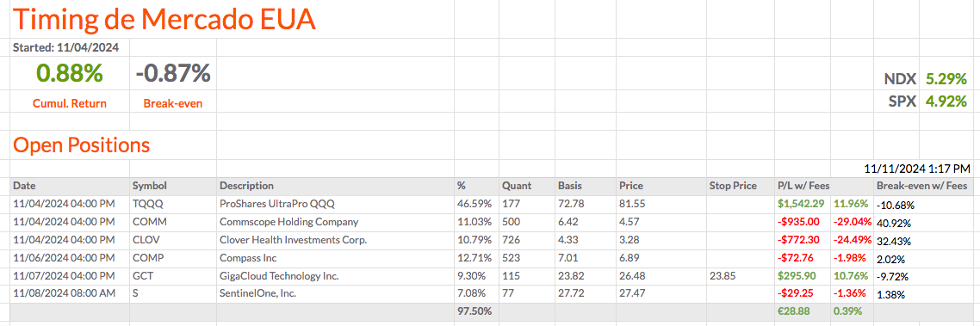Click the 0.88% cumulative return value
980x326 pixels.
[70, 74]
